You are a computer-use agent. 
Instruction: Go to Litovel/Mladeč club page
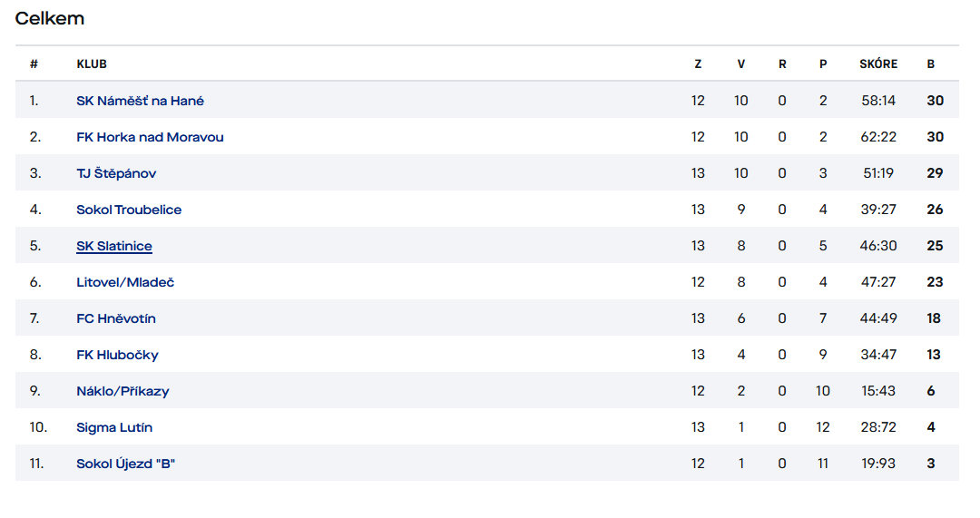click(x=125, y=282)
